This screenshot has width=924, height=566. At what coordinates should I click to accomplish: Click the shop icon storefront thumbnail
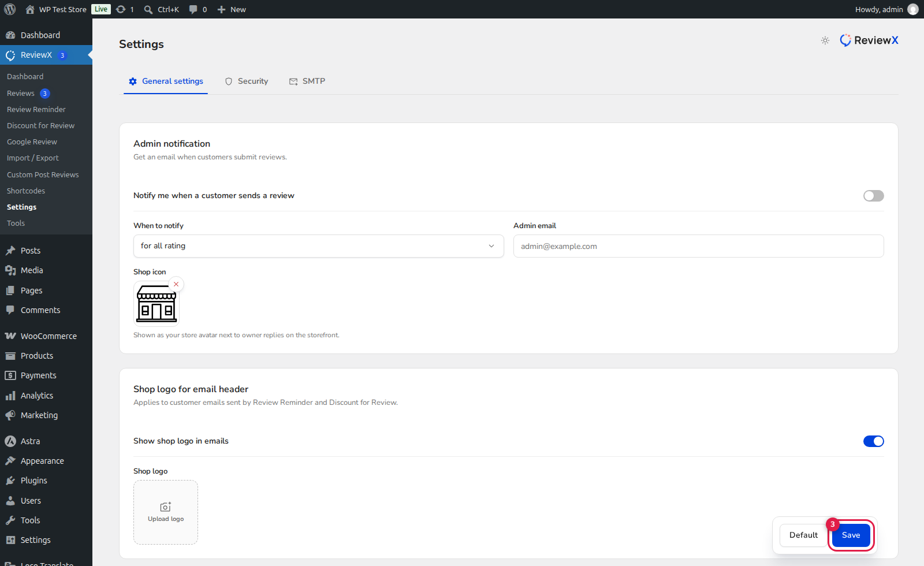[157, 304]
